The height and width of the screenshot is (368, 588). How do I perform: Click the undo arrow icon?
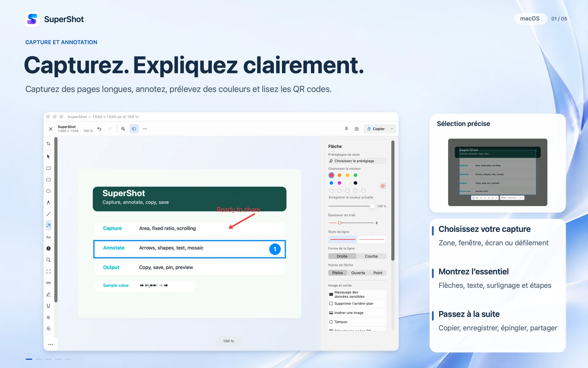(100, 129)
